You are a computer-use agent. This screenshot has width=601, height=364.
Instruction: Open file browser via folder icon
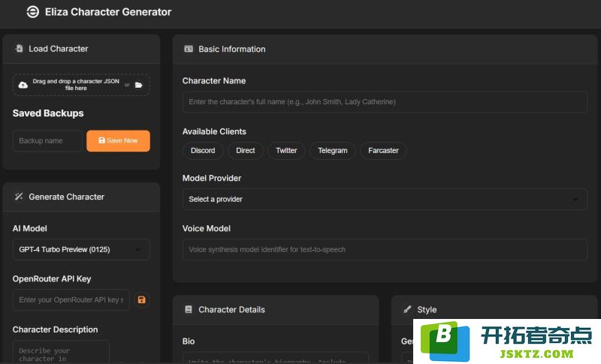(139, 85)
